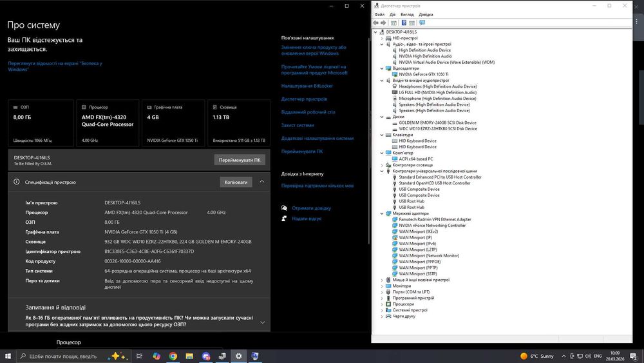Viewport: 644px width, 363px height.
Task: Open Google Chrome from the taskbar
Action: pyautogui.click(x=173, y=356)
